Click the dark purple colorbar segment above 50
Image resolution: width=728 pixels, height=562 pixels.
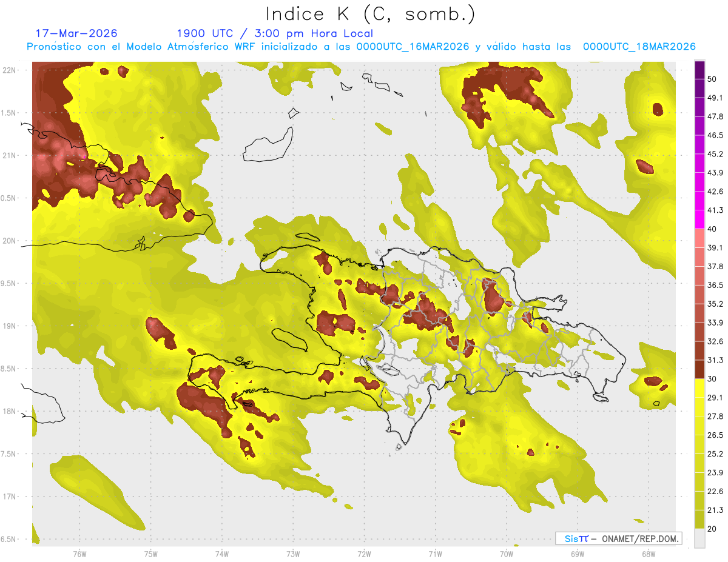pyautogui.click(x=699, y=70)
